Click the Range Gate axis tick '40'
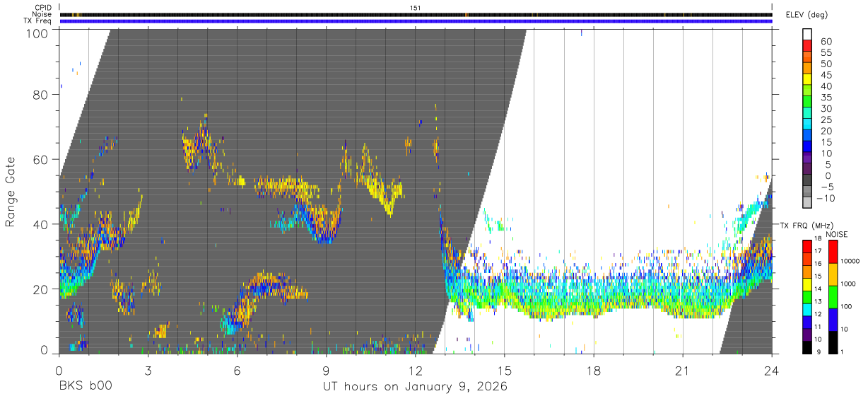 pos(40,224)
